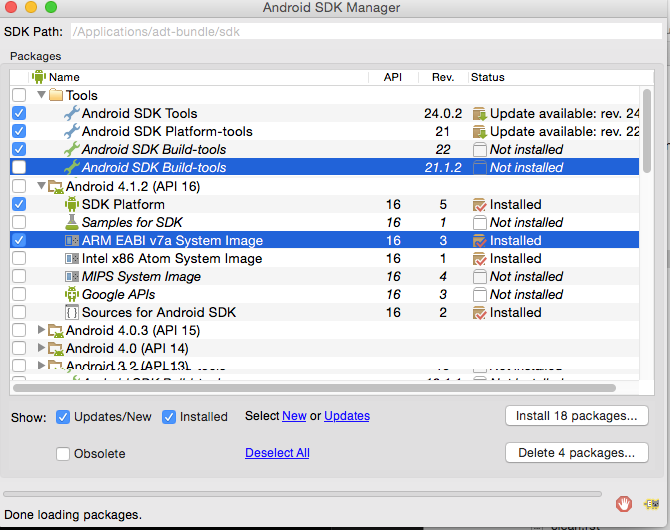The image size is (670, 530).
Task: Check the Build-tools 21.1.2 checkbox
Action: [x=19, y=167]
